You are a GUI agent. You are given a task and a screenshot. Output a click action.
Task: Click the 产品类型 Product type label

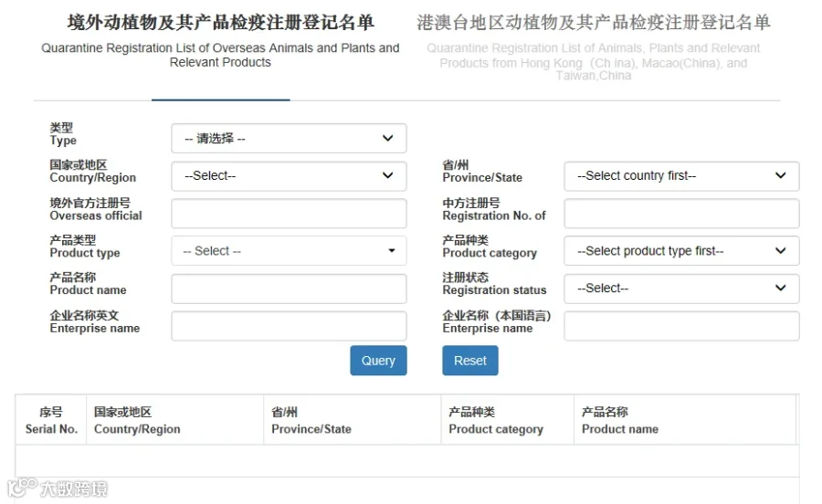point(85,247)
